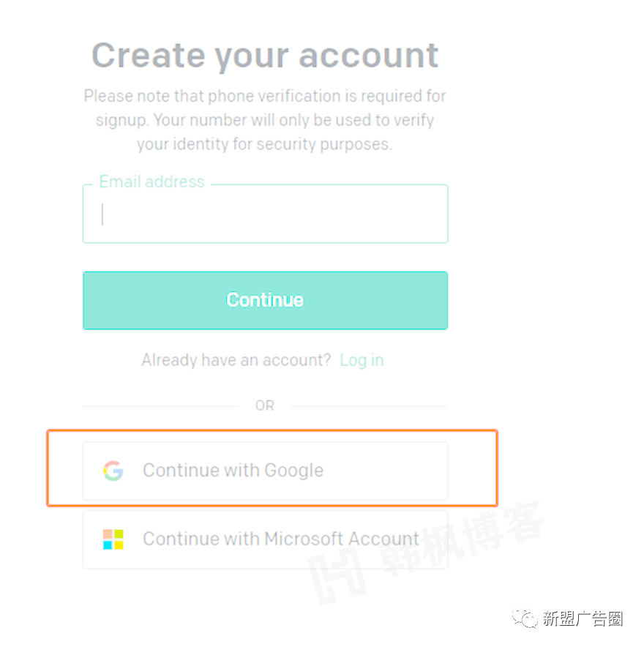The image size is (644, 647).
Task: Click the yellow square of the Microsoft logo
Action: click(x=119, y=545)
